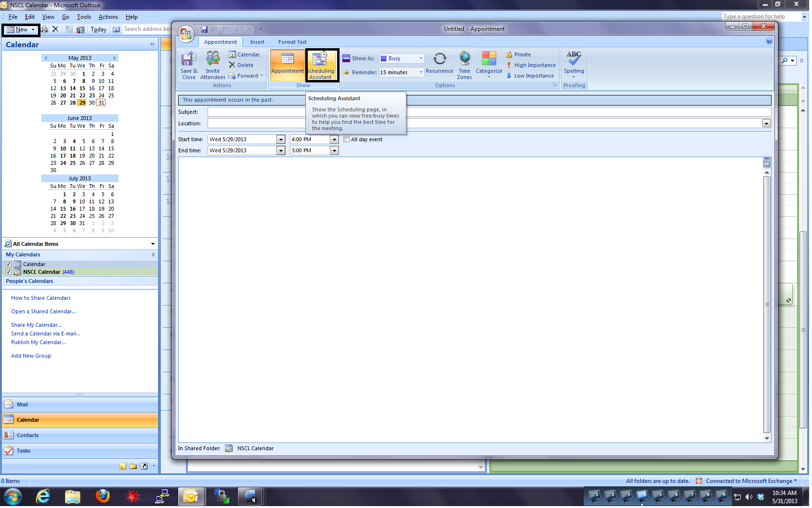812x508 pixels.
Task: Click the Save & Close icon
Action: click(x=188, y=65)
